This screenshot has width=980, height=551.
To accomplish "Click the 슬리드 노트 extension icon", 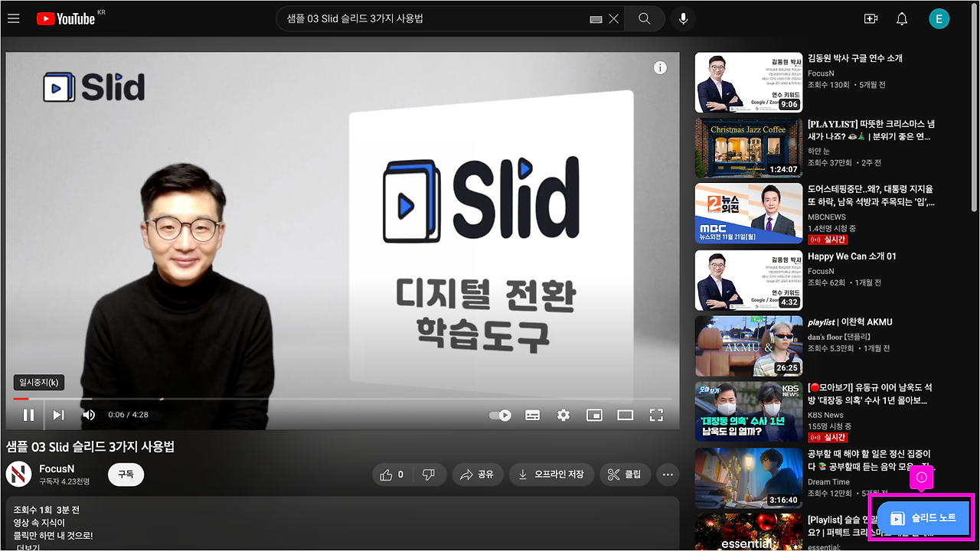I will (x=921, y=517).
